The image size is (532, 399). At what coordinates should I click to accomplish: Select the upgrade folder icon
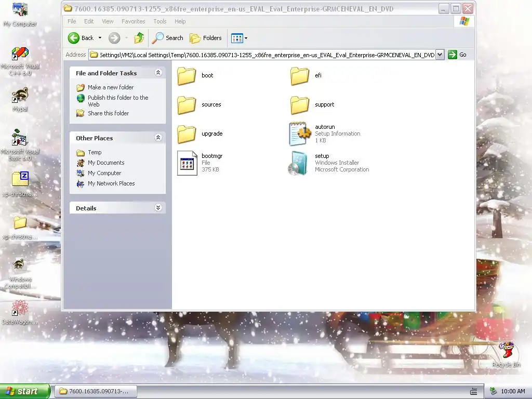[x=187, y=134]
